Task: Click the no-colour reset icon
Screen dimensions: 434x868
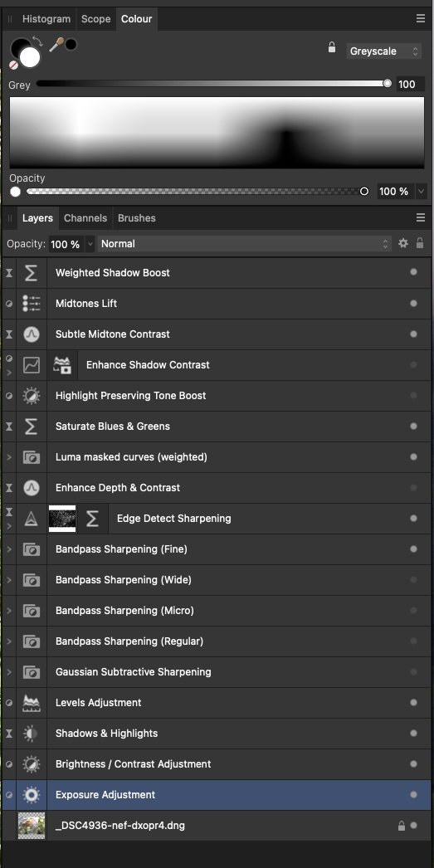Action: coord(14,65)
